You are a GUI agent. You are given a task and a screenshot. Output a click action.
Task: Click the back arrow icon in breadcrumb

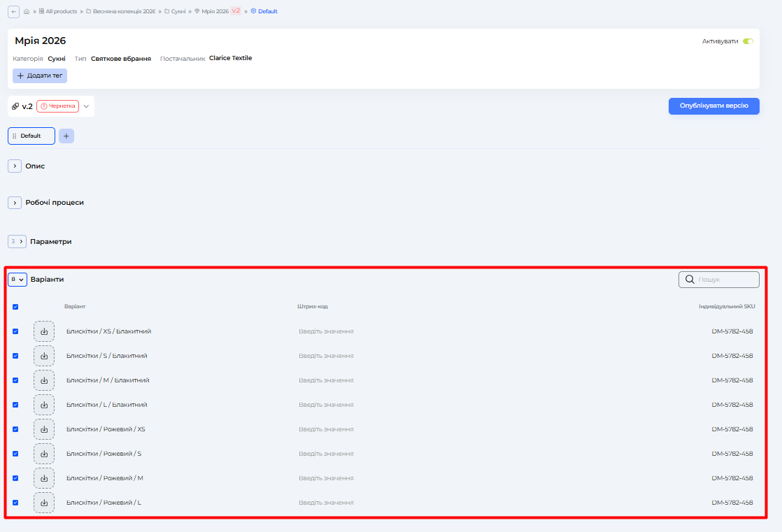point(14,12)
